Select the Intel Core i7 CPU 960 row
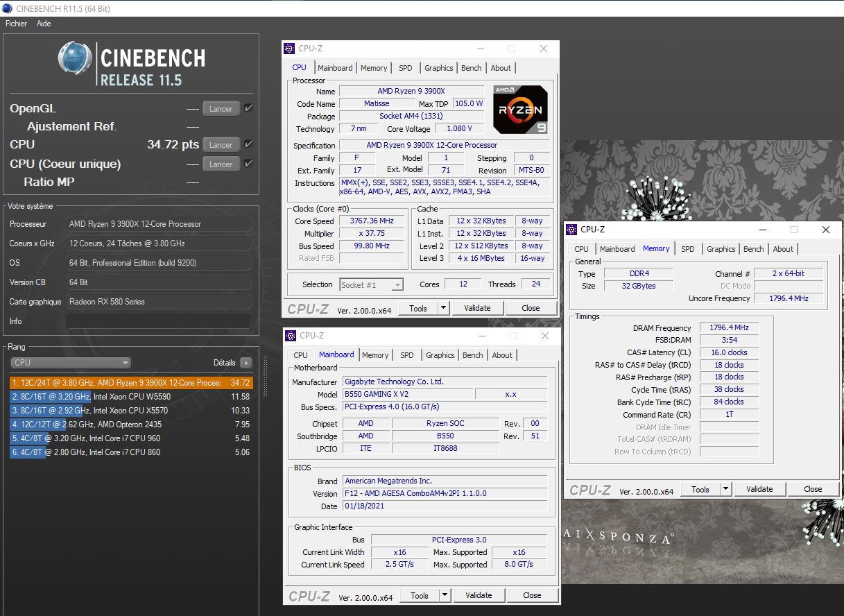The height and width of the screenshot is (616, 844). point(131,438)
